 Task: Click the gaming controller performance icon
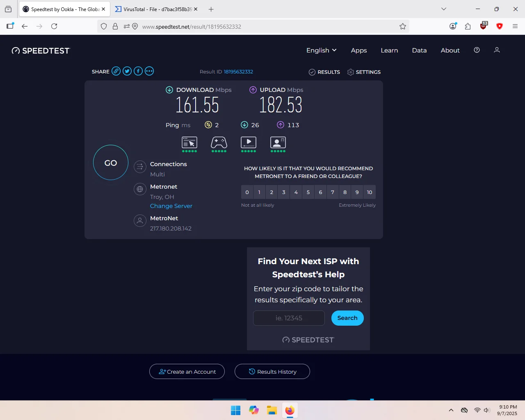coord(219,143)
